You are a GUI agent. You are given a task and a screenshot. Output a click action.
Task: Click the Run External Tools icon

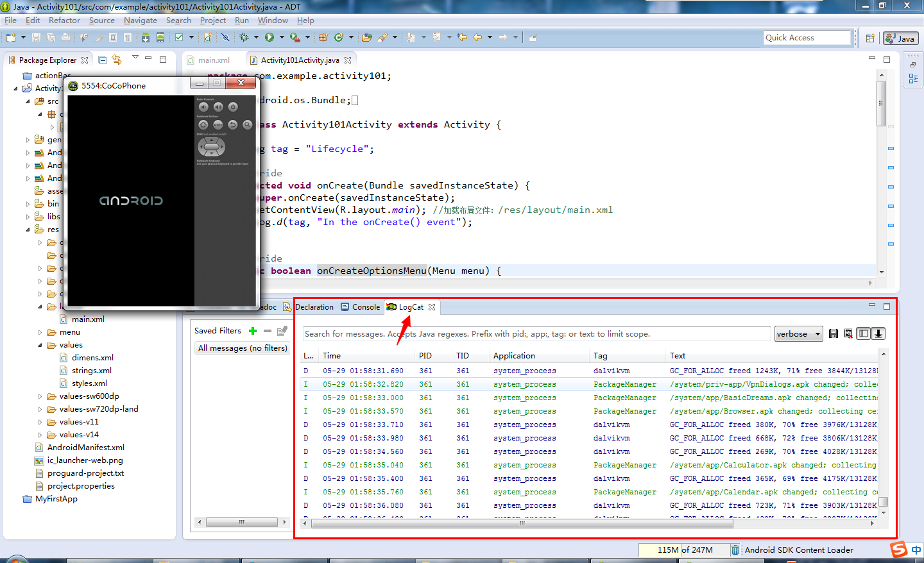[295, 37]
